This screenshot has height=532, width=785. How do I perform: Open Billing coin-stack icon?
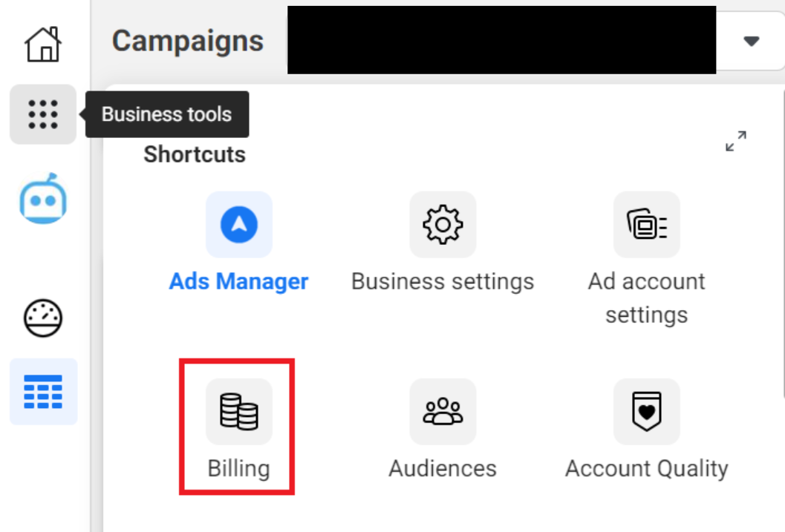click(x=238, y=413)
